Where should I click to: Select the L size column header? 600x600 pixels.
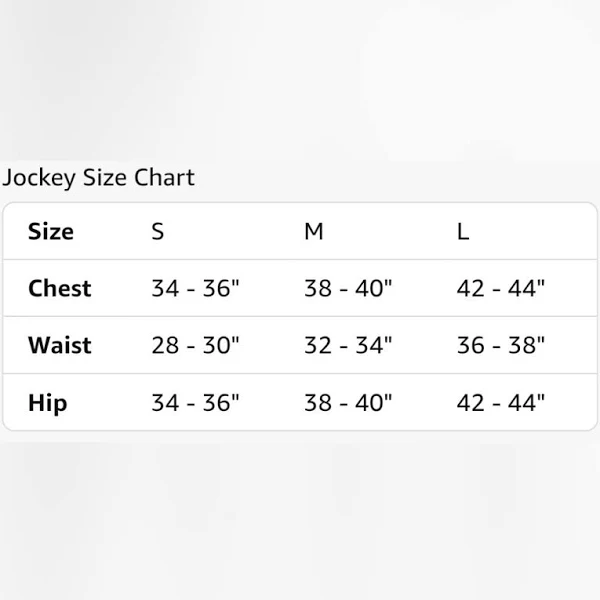coord(463,232)
